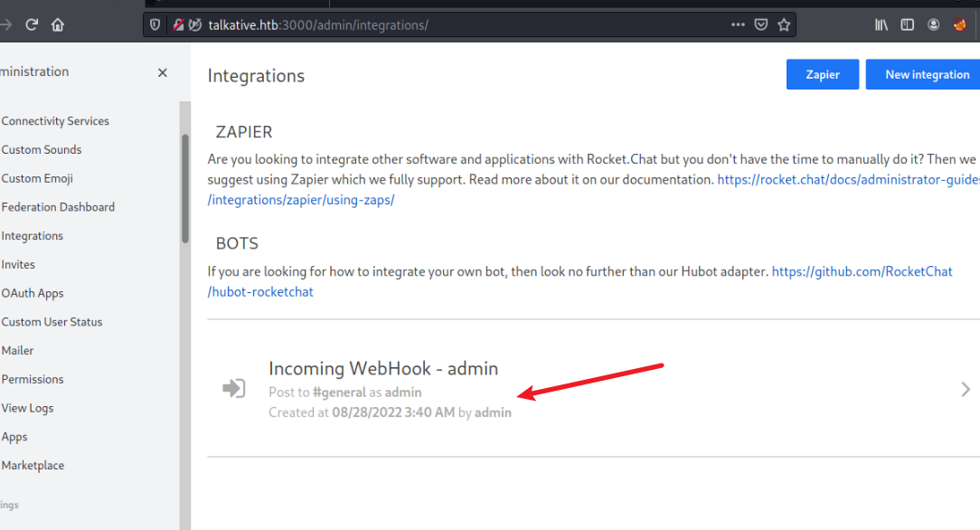Viewport: 980px width, 530px height.
Task: Toggle the browser sidebar icon
Action: [x=907, y=25]
